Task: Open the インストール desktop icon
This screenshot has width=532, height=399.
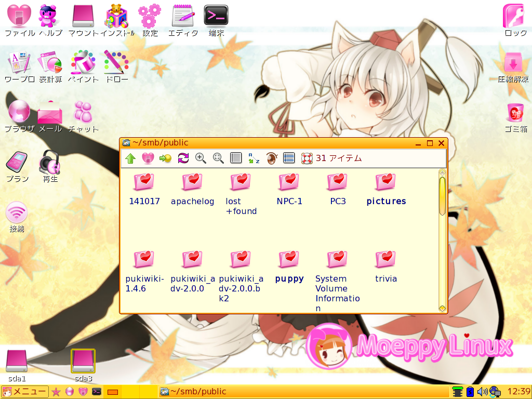Action: (117, 20)
